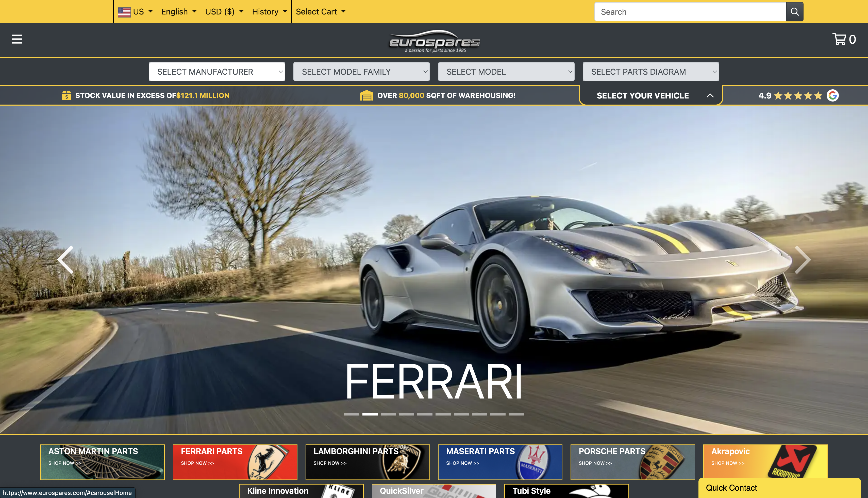868x498 pixels.
Task: Open Kline Innovation banner
Action: pos(301,491)
